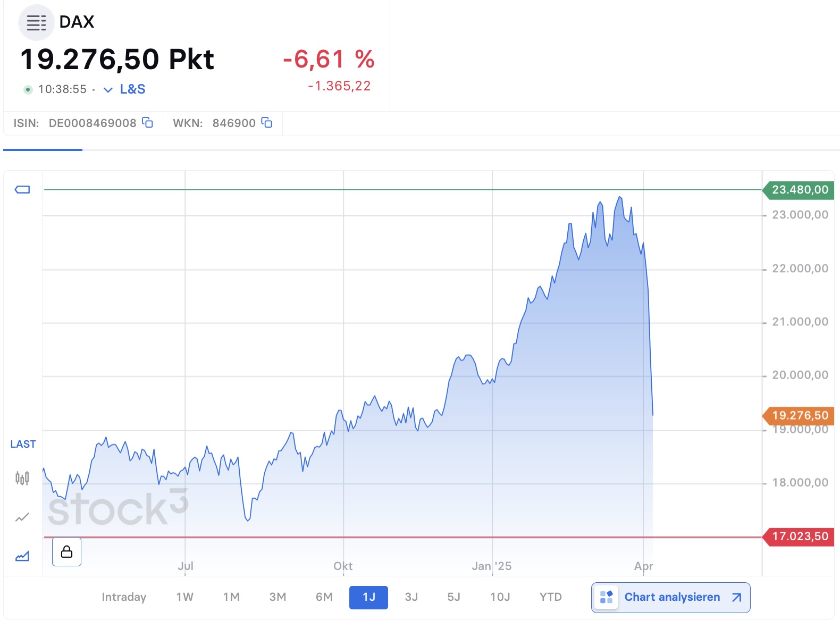Viewport: 840px width, 620px height.
Task: Click the red 17.023,50 low marker
Action: click(799, 536)
